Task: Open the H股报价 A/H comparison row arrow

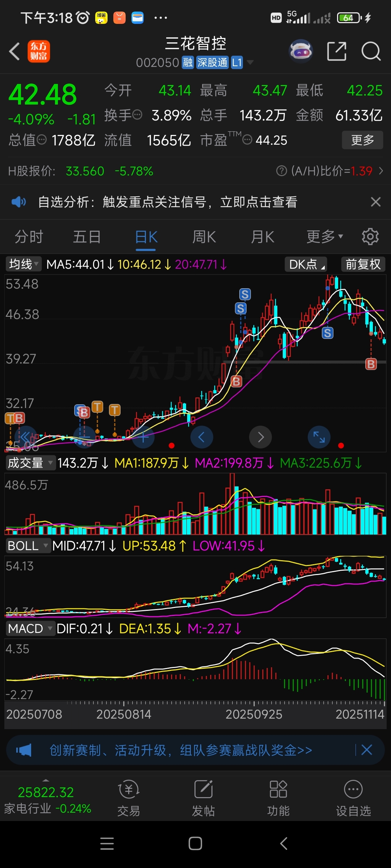Action: pyautogui.click(x=381, y=171)
